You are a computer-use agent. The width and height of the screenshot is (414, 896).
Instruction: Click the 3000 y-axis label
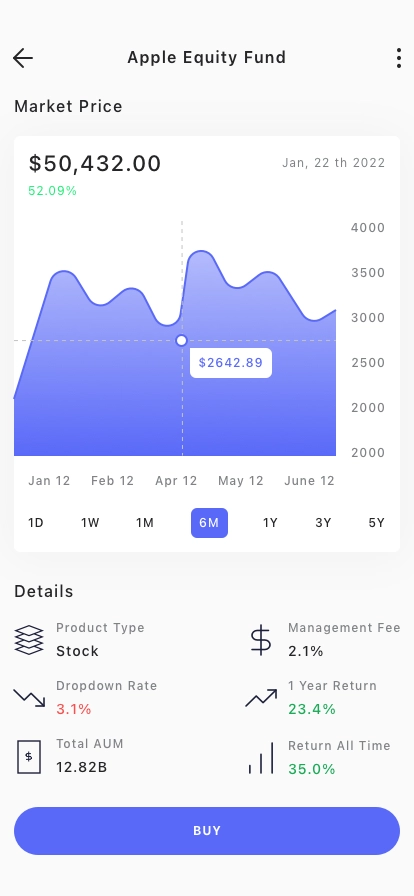368,318
